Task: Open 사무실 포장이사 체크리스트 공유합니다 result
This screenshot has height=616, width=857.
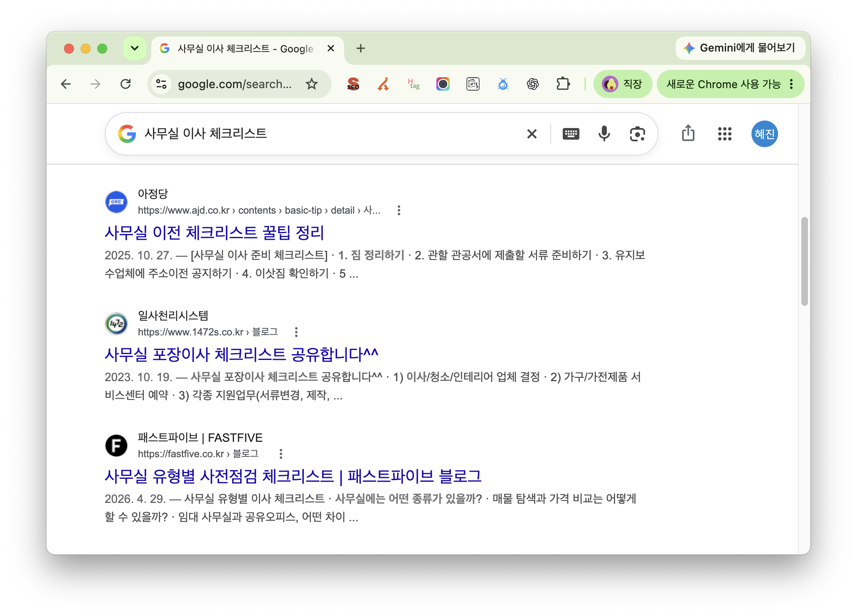Action: click(241, 354)
